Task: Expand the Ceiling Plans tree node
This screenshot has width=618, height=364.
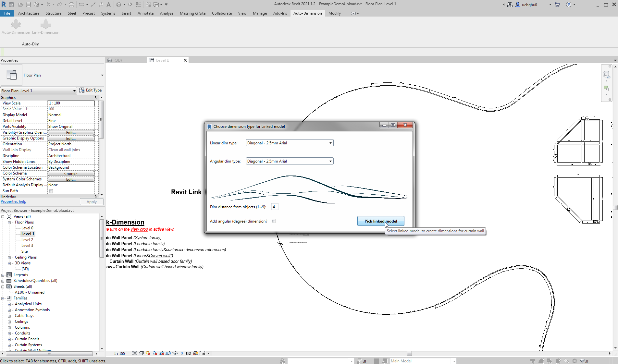Action: (9, 258)
